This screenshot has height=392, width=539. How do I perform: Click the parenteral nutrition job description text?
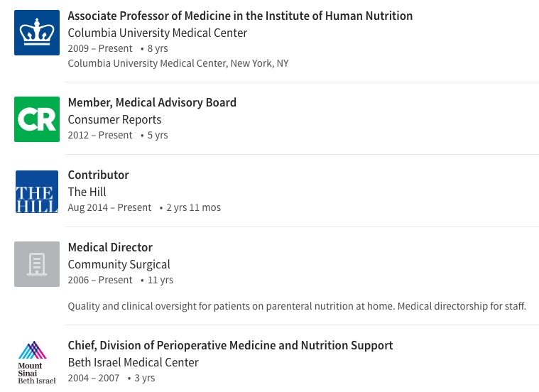[297, 306]
